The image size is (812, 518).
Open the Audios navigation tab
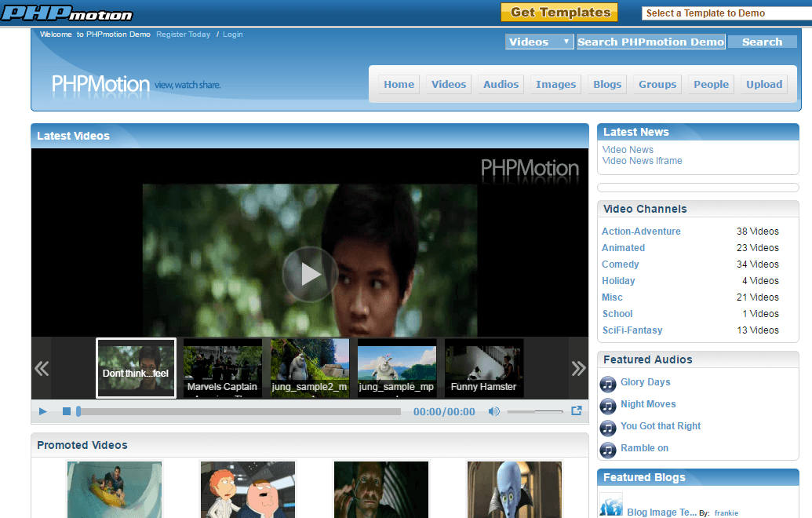click(501, 85)
